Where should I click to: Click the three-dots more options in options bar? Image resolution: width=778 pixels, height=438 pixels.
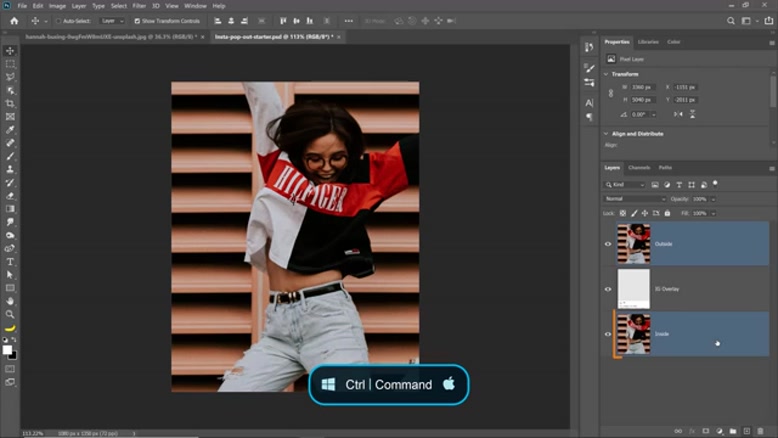pos(349,21)
